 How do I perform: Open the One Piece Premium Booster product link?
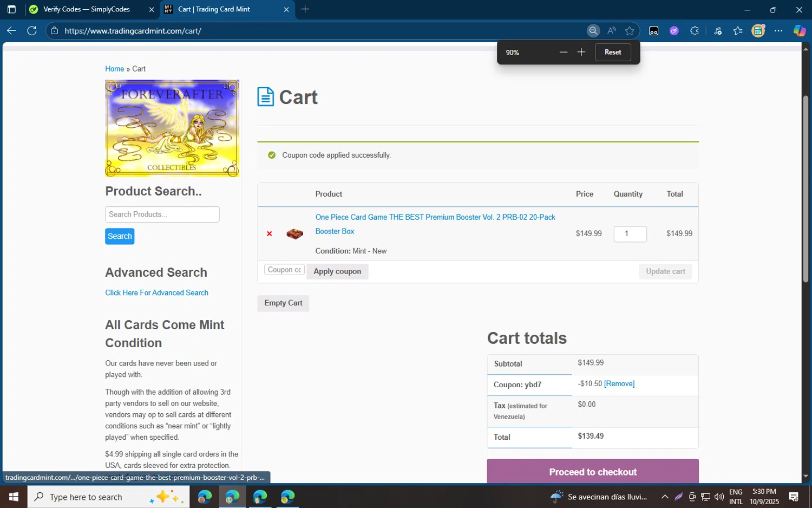[x=435, y=224]
